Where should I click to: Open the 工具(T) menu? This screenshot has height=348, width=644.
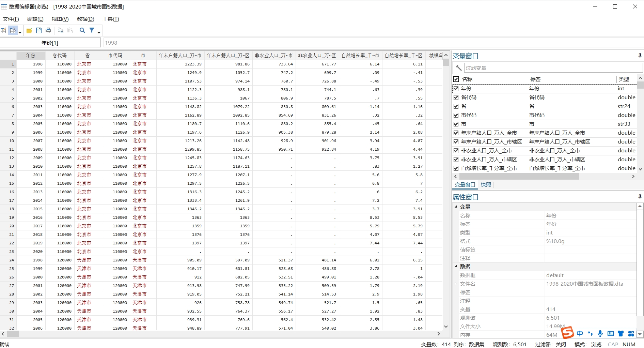[x=111, y=19]
